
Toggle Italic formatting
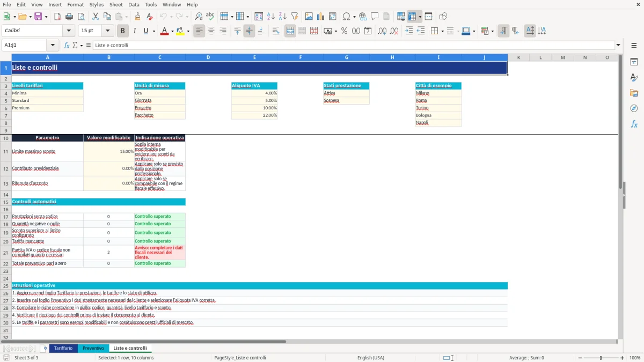click(135, 31)
